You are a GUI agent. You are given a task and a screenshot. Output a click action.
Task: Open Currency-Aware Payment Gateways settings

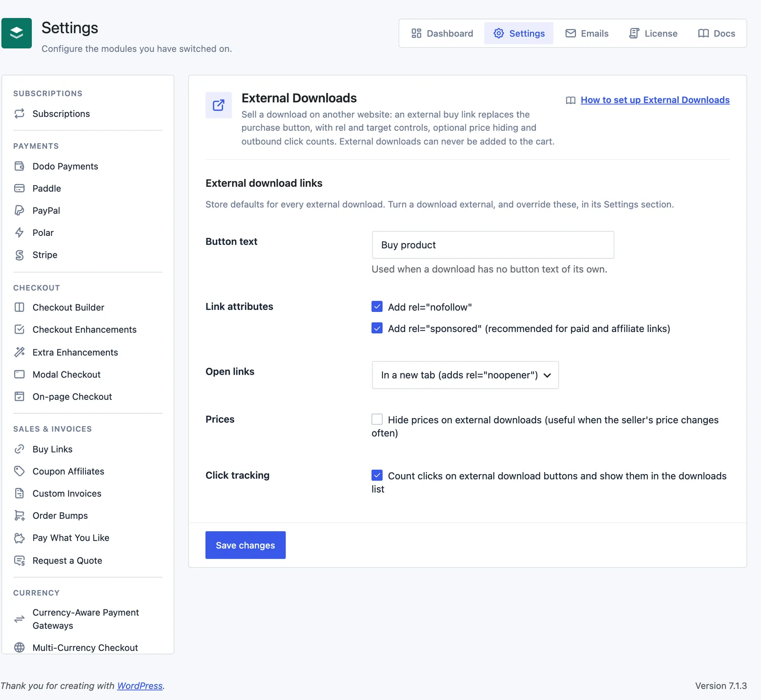coord(88,619)
